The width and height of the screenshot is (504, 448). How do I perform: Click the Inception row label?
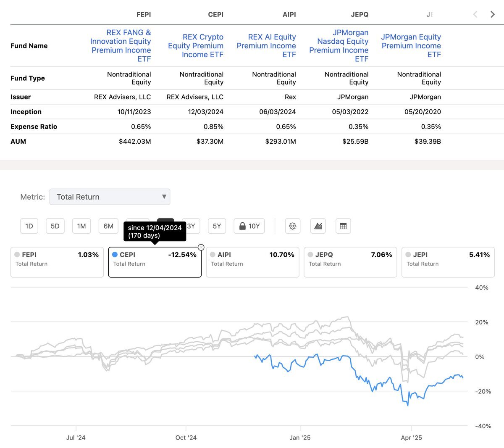[x=26, y=112]
